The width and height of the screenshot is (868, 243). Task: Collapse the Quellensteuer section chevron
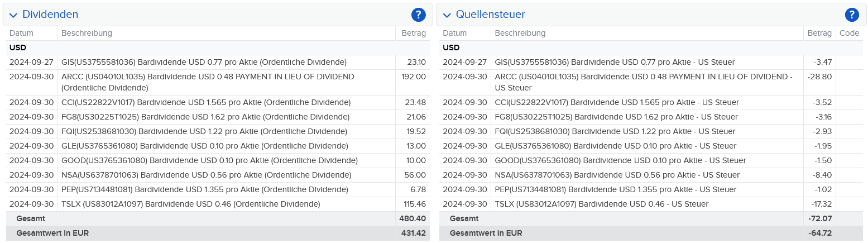pos(447,15)
